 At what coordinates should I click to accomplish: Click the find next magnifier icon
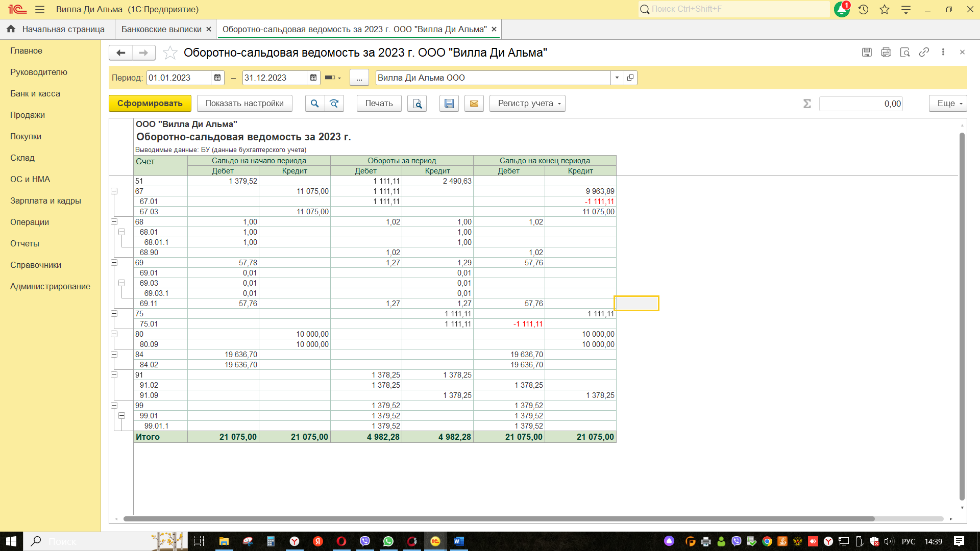334,104
